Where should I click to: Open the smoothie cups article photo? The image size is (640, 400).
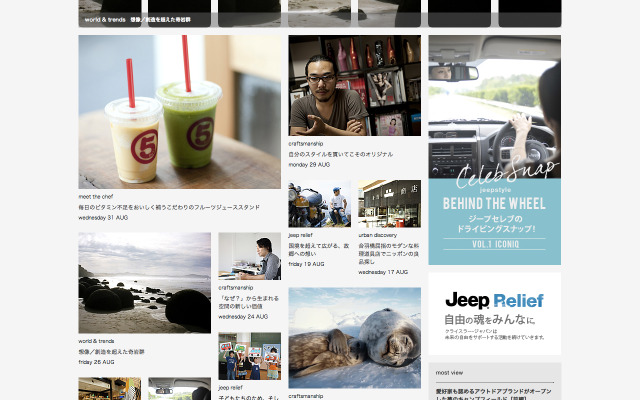180,112
